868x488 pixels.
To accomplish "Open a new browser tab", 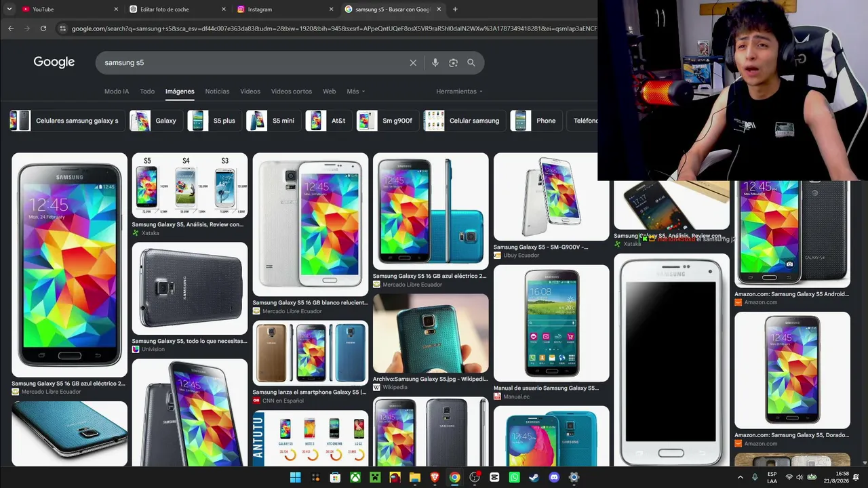I will [x=455, y=9].
